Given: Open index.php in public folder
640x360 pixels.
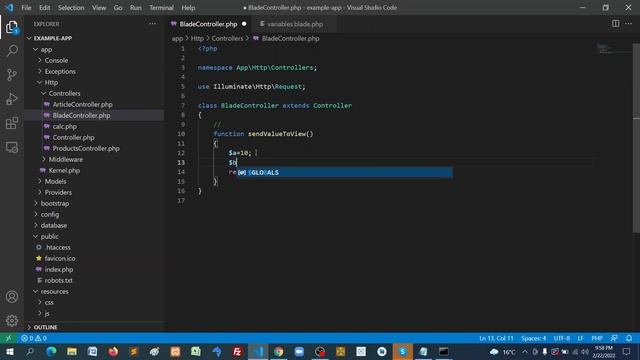Looking at the screenshot, I should point(59,270).
